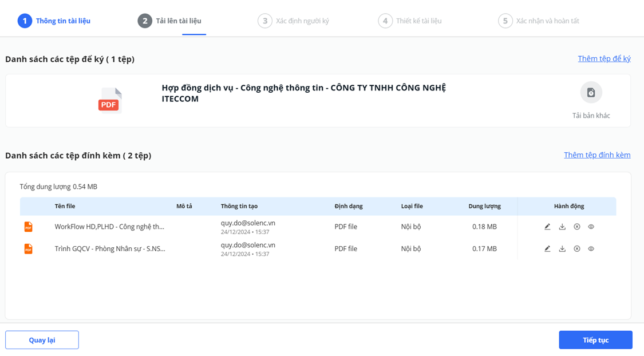Screen dimensions: 644x356
Task: Click the Thêm tệp đính kèm link
Action: 597,155
